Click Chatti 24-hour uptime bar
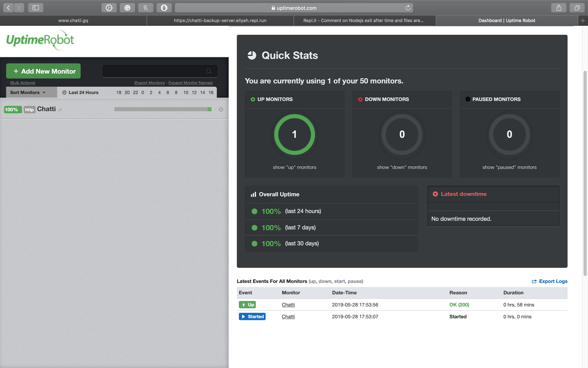The height and width of the screenshot is (368, 588). [163, 109]
